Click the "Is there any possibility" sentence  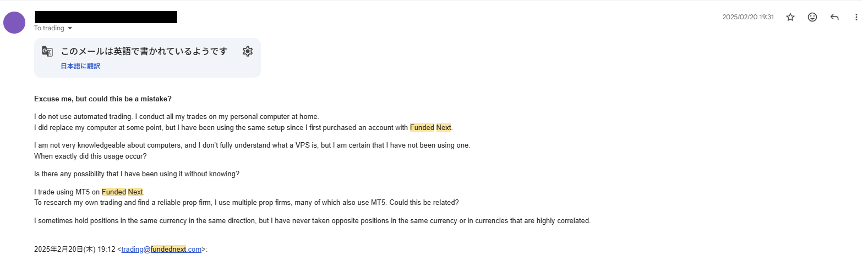(x=137, y=174)
